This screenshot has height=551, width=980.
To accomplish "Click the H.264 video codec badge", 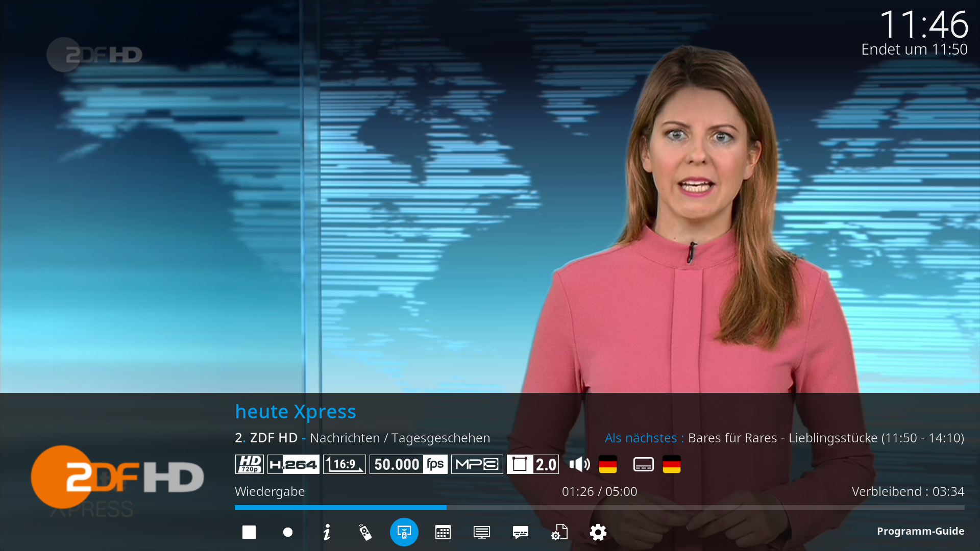I will pos(293,464).
